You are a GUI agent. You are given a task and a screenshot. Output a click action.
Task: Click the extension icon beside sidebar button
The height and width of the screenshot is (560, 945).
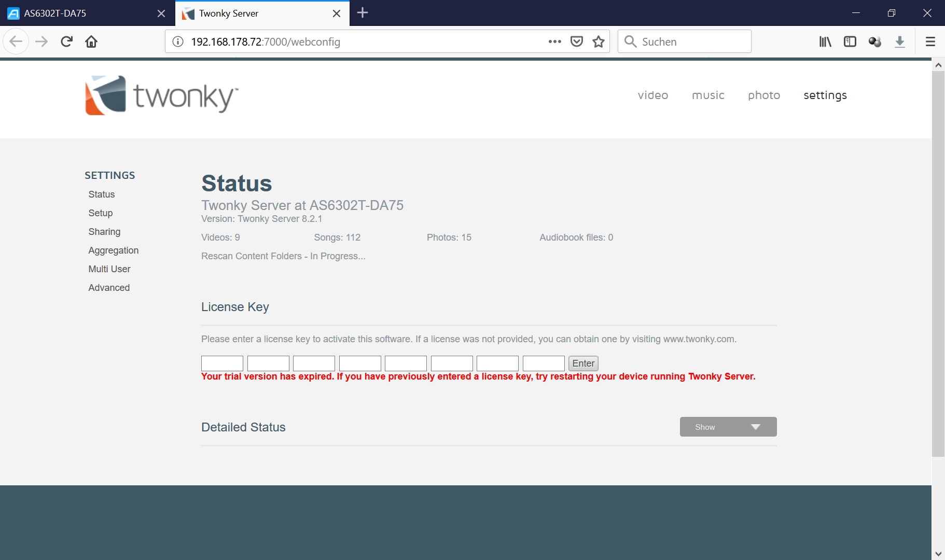(875, 41)
